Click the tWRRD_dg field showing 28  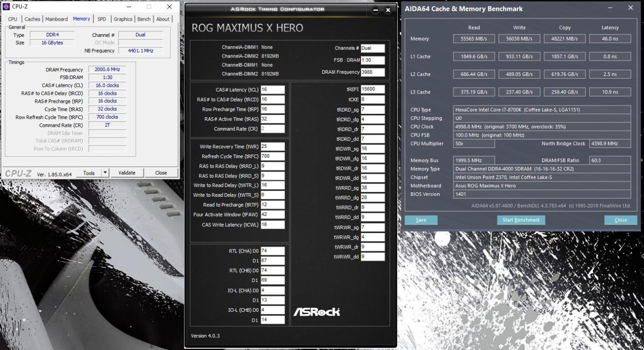373,198
